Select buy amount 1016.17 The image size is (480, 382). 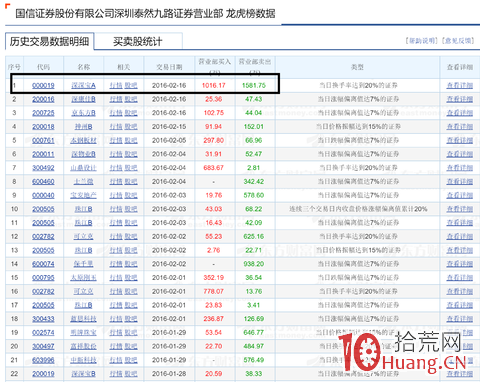tap(214, 85)
